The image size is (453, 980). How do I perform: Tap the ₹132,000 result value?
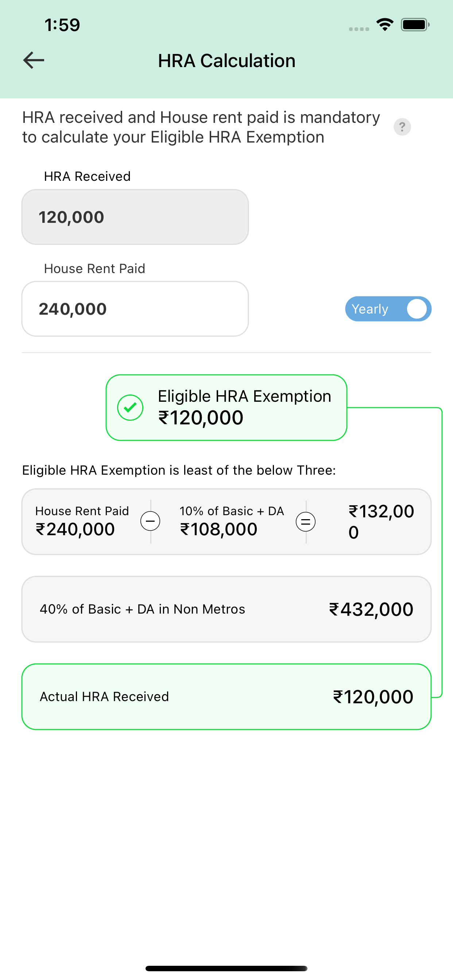pyautogui.click(x=381, y=522)
